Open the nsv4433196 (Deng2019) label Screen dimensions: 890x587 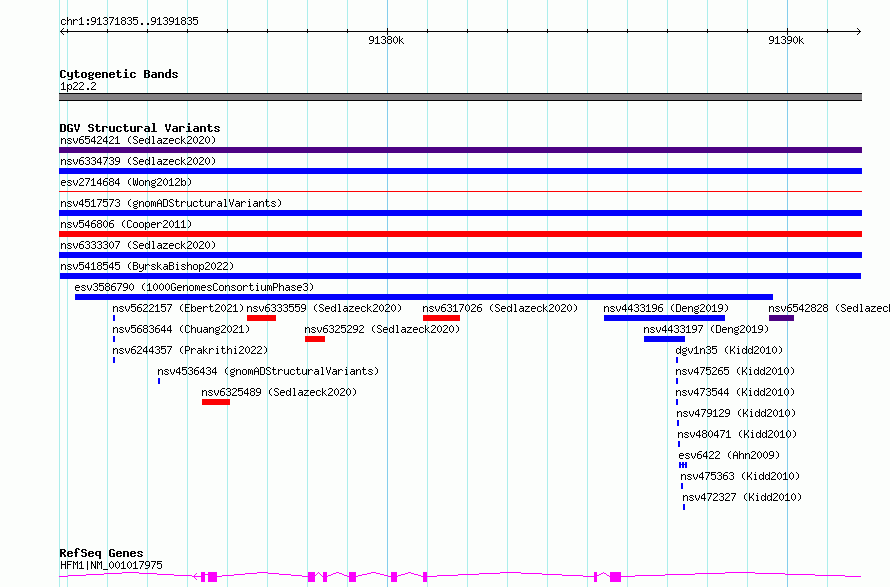pyautogui.click(x=666, y=308)
